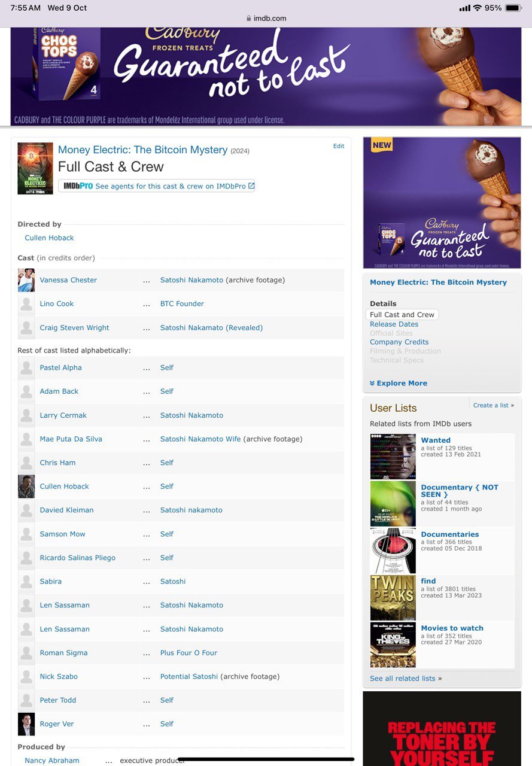
Task: Click Money Electric: The Bitcoin Mystery title
Action: coord(142,150)
